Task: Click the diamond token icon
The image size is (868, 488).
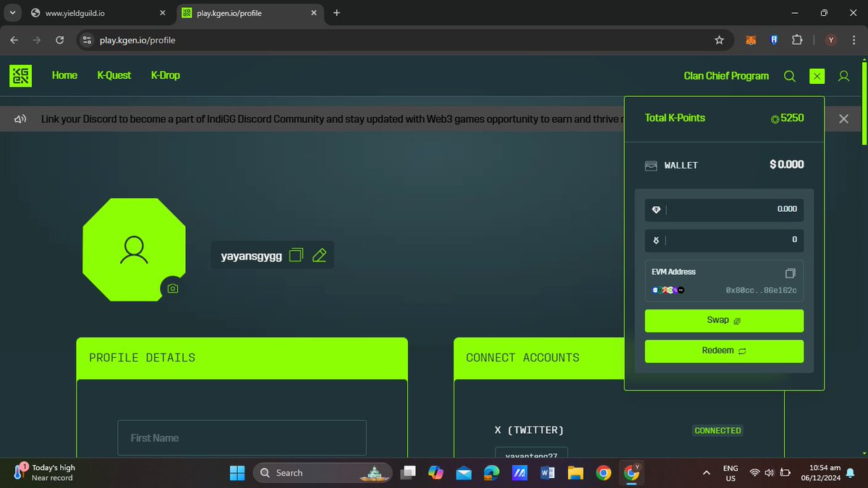Action: [656, 210]
